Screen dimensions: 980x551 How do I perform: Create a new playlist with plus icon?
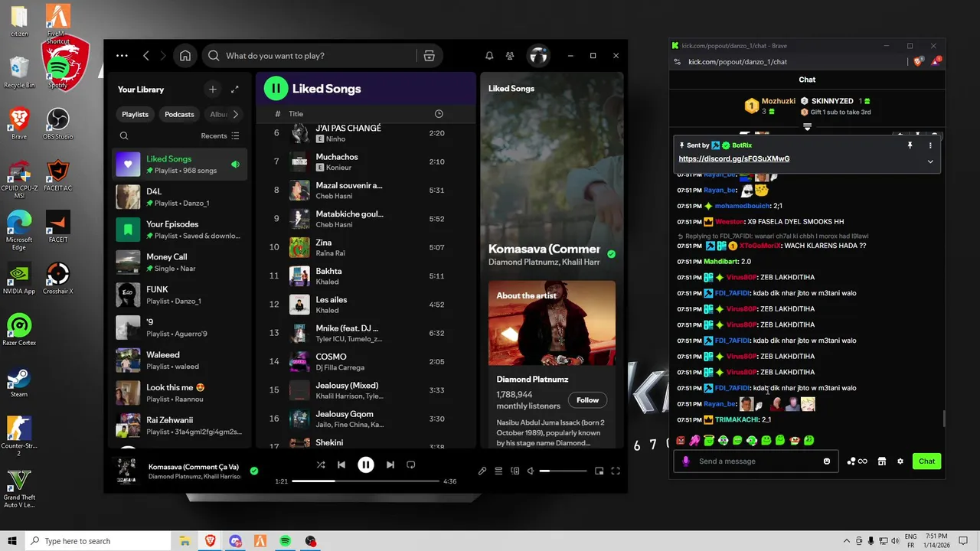coord(213,90)
